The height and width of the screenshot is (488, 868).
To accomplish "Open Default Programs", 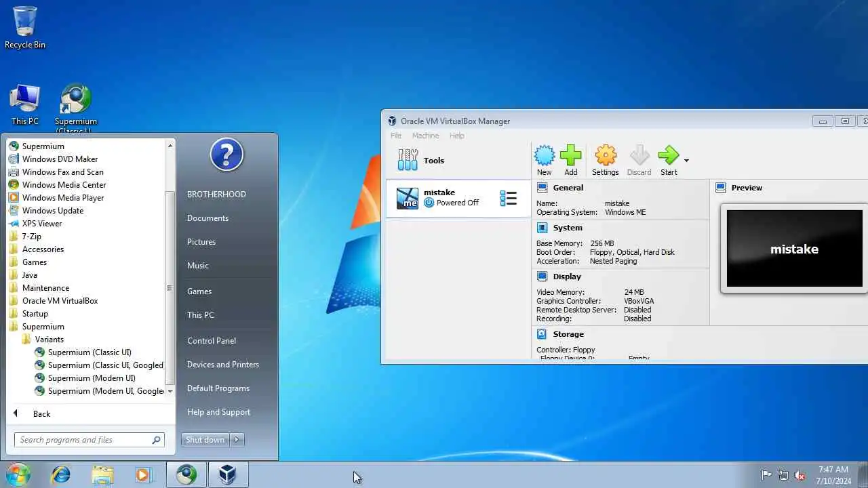I will pyautogui.click(x=218, y=388).
